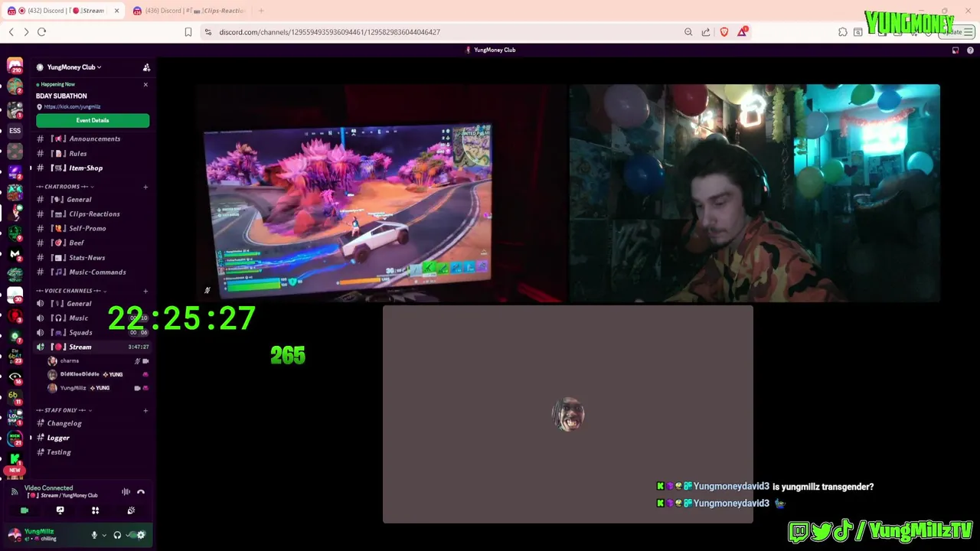Share this page icon
The height and width of the screenshot is (551, 980).
706,32
